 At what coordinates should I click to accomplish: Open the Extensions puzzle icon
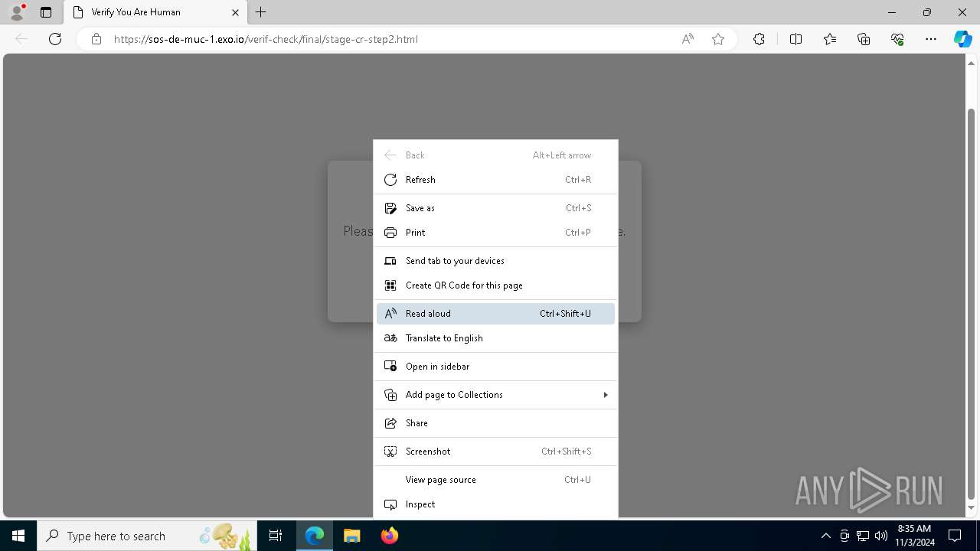759,39
